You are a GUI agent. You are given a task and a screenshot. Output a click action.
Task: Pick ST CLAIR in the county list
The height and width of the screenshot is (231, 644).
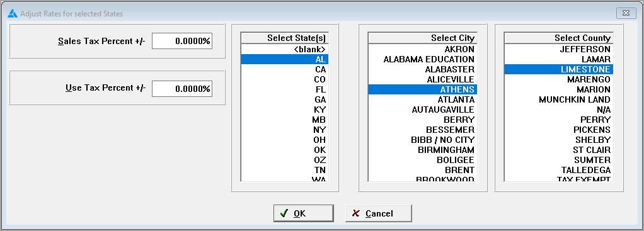tap(558, 150)
